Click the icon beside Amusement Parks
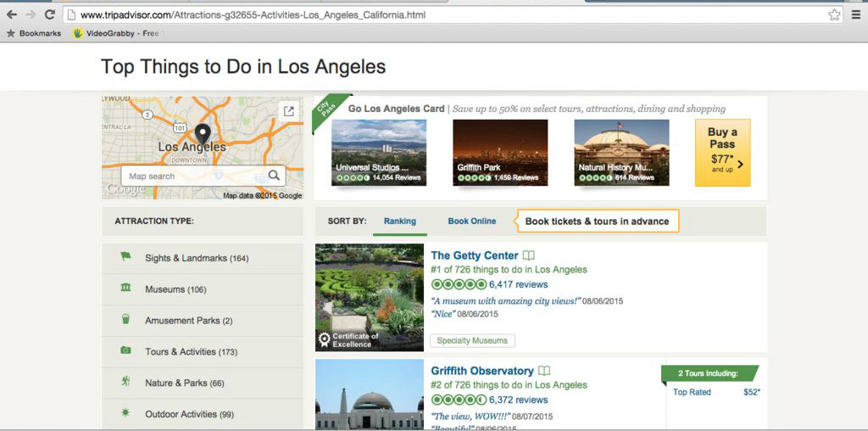This screenshot has height=431, width=868. tap(125, 319)
